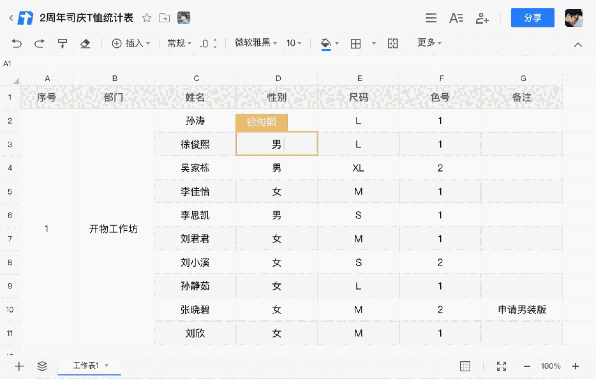This screenshot has height=379, width=596.
Task: Click the 备注 header cell
Action: click(x=522, y=97)
